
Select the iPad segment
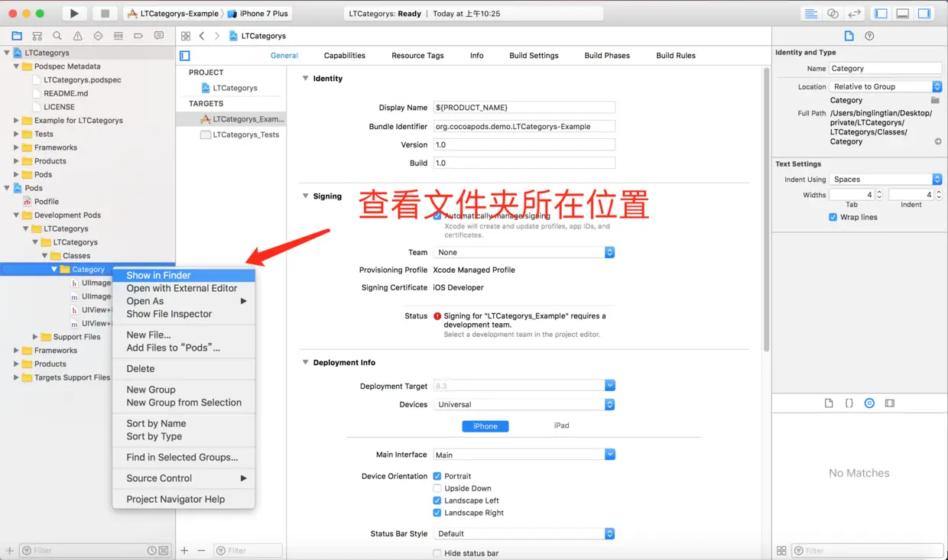[x=562, y=426]
